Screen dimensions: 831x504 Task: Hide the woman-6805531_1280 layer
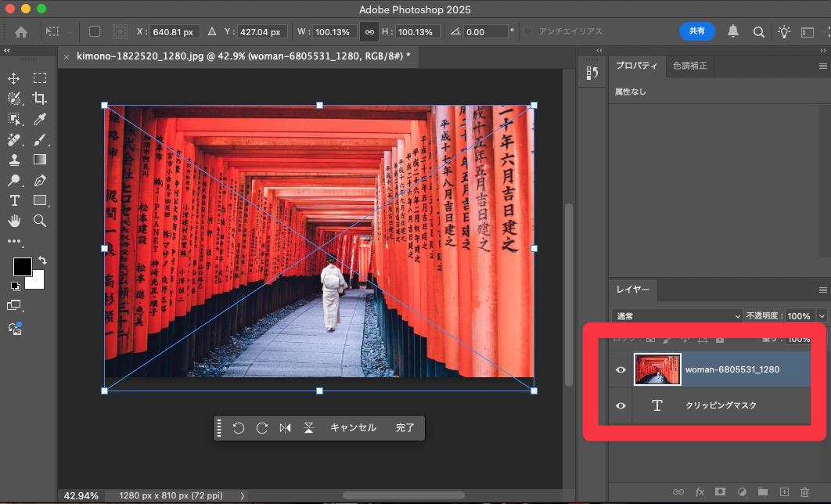tap(621, 369)
